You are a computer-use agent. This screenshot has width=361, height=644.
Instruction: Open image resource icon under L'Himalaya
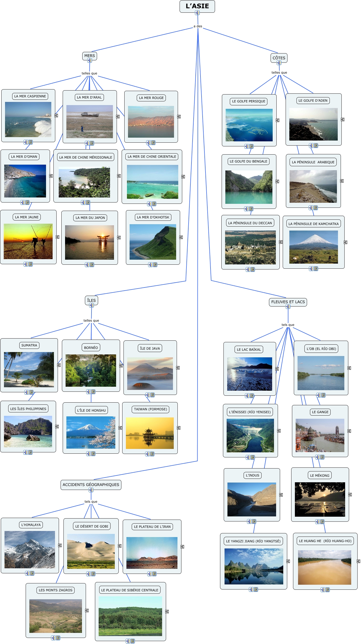32,573
